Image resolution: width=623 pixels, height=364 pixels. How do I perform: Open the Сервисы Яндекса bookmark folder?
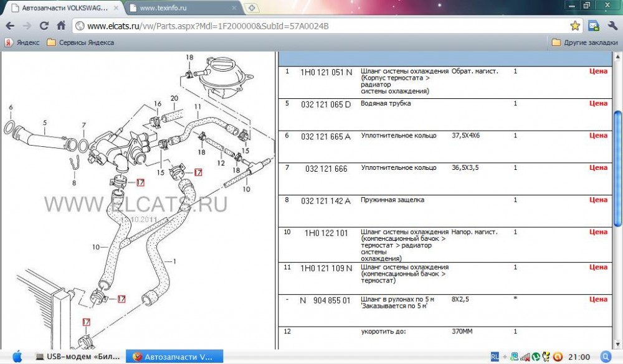coord(80,42)
